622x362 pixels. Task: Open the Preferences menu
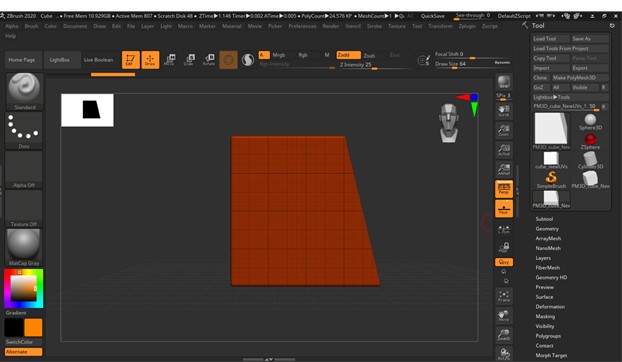point(302,26)
